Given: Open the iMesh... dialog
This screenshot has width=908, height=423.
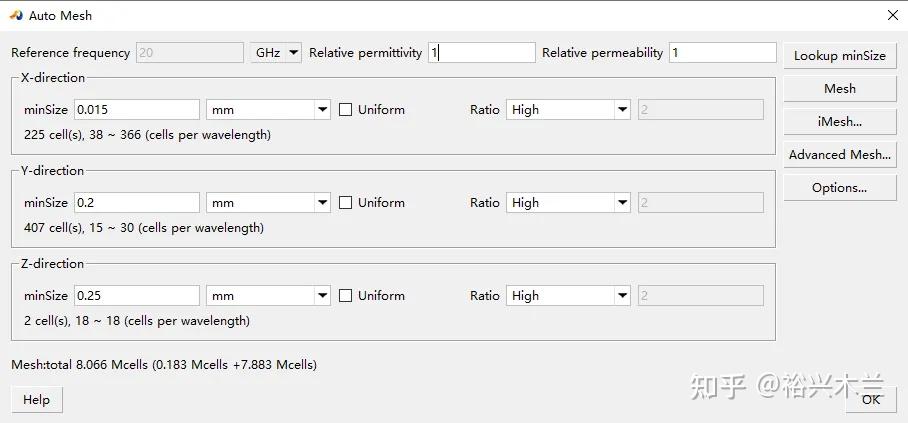Looking at the screenshot, I should pyautogui.click(x=839, y=122).
